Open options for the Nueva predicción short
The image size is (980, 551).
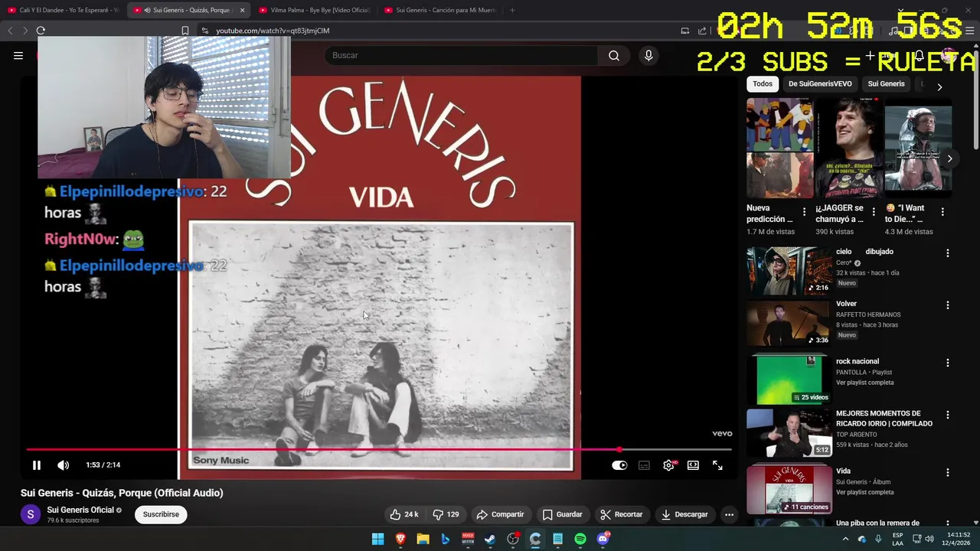tap(804, 212)
